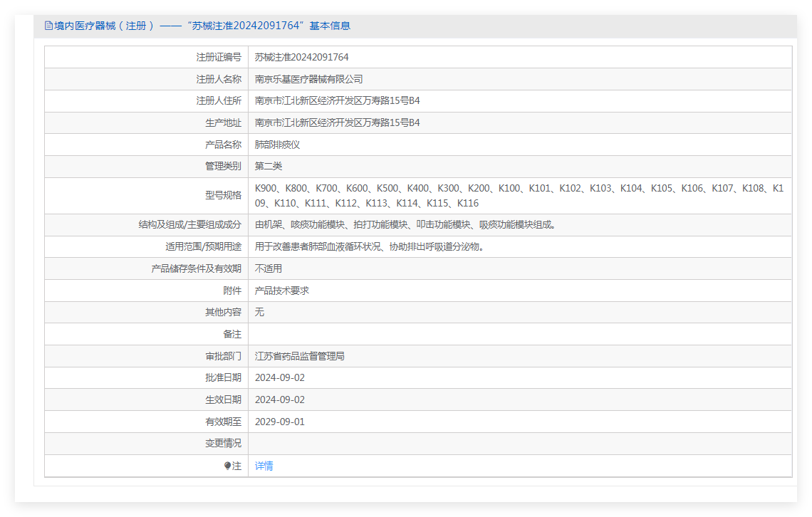The image size is (812, 517).
Task: Click the 生效日期 label
Action: (223, 399)
